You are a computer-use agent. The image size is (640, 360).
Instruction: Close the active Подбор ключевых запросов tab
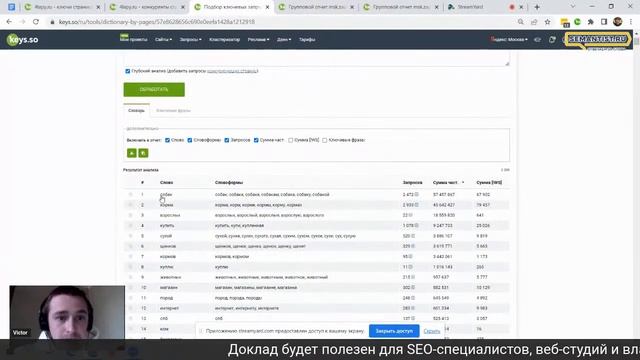267,7
